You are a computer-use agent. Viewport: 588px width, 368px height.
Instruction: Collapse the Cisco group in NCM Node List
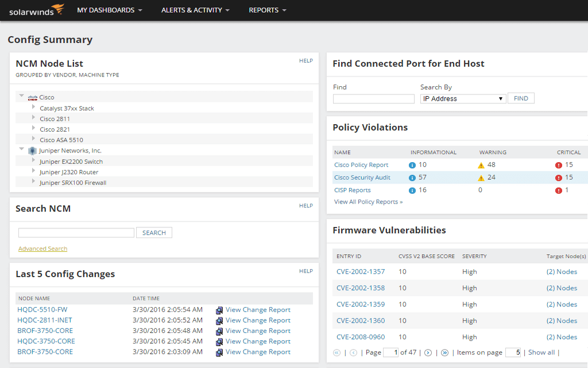(x=22, y=96)
